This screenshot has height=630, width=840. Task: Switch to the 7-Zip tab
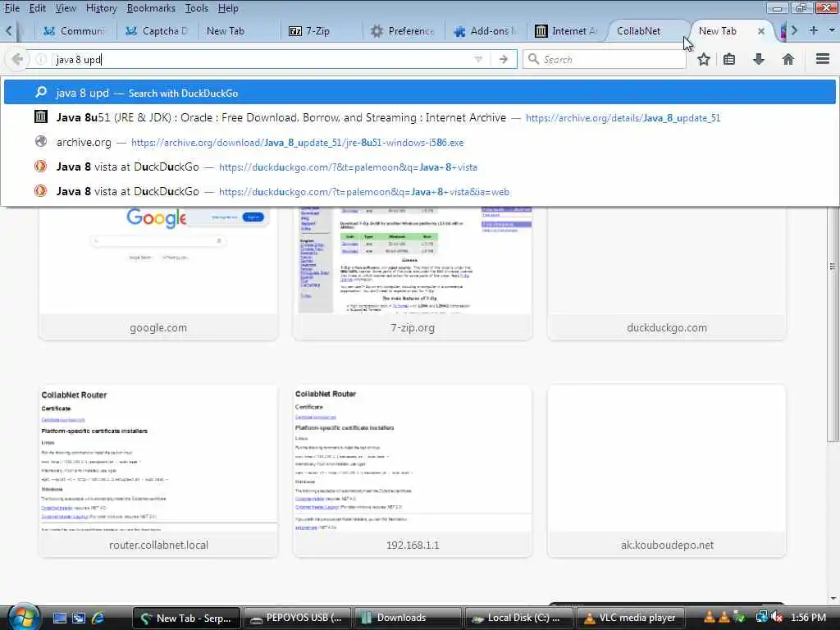pos(321,31)
